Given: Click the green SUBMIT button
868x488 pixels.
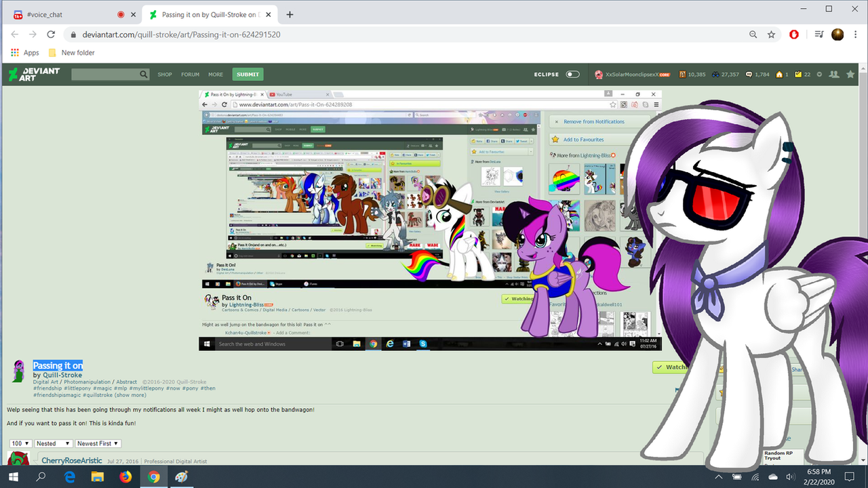Looking at the screenshot, I should (248, 75).
